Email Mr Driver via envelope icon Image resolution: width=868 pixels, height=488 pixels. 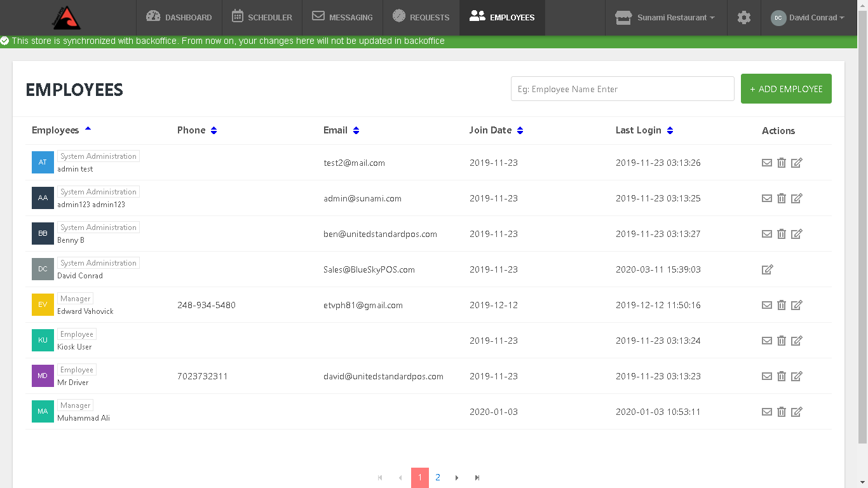[x=767, y=376]
